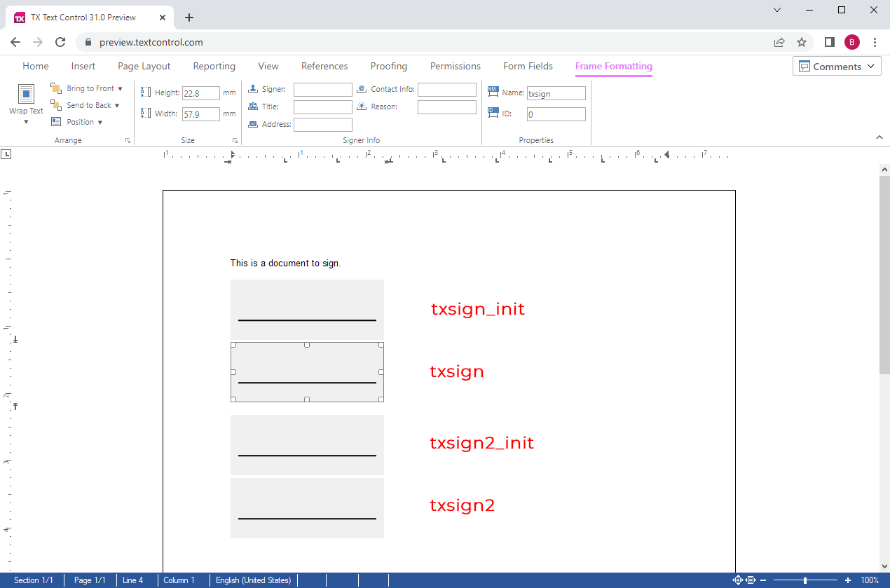Image resolution: width=890 pixels, height=588 pixels.
Task: Open the Permissions ribbon tab
Action: (x=455, y=66)
